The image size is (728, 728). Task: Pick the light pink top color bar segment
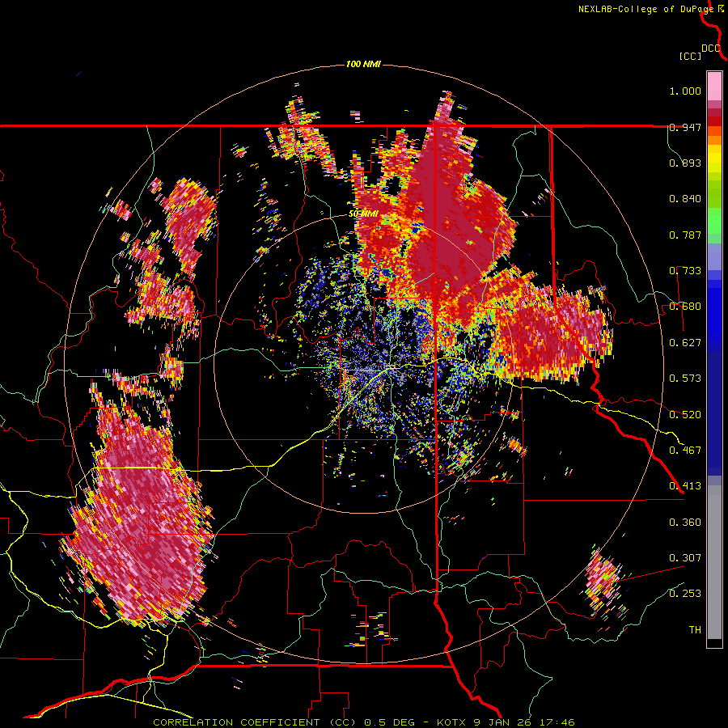[714, 86]
